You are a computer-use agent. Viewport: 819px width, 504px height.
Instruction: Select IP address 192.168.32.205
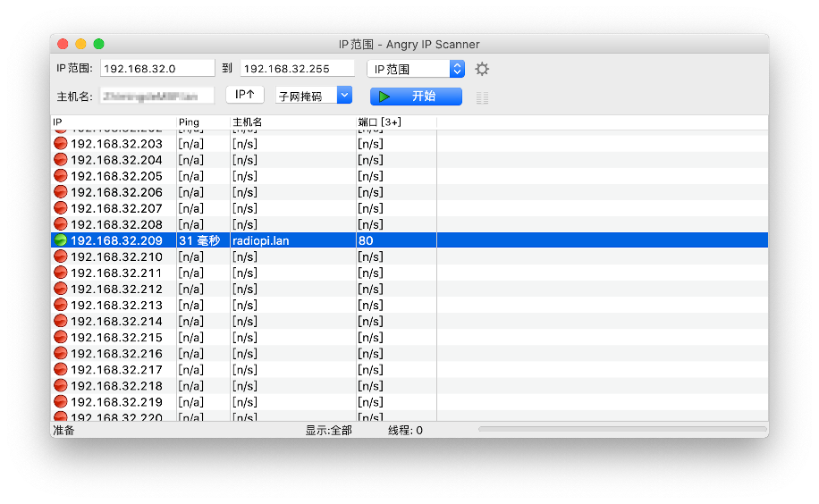coord(116,176)
